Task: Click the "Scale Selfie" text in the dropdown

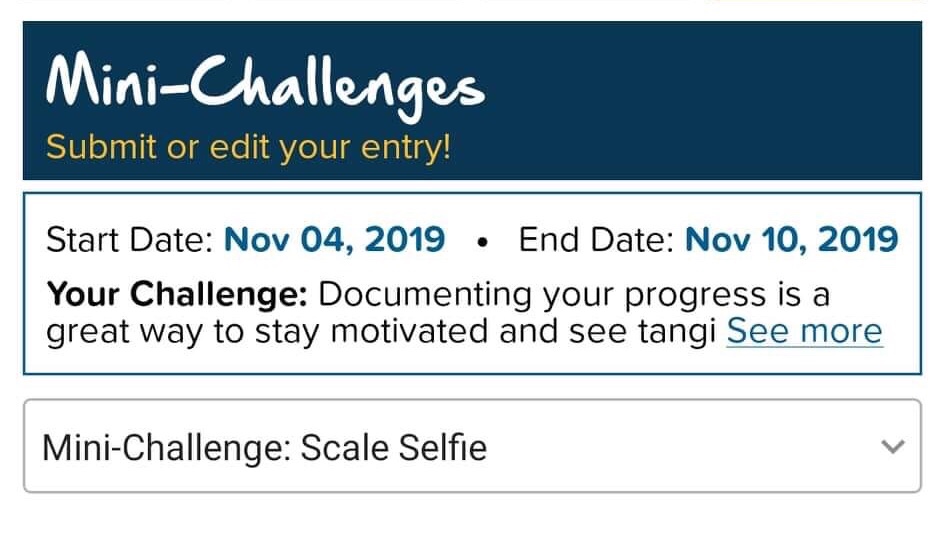Action: tap(394, 447)
